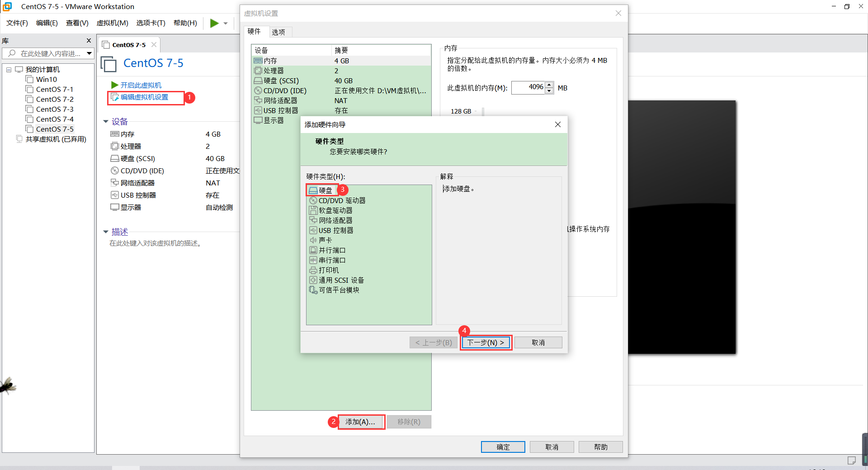Click 确定 in the VM settings dialog
The height and width of the screenshot is (470, 868).
click(x=503, y=447)
